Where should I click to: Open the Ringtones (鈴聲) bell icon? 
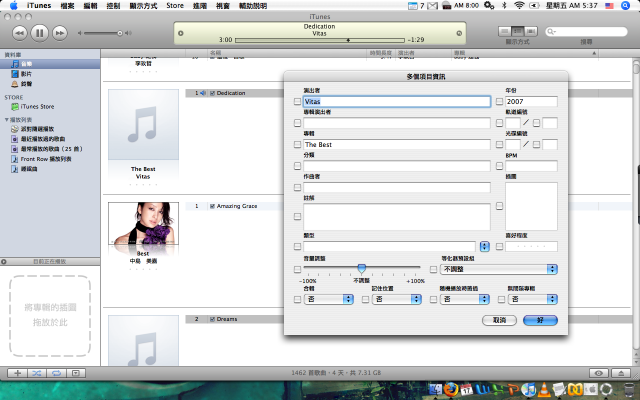pyautogui.click(x=15, y=84)
